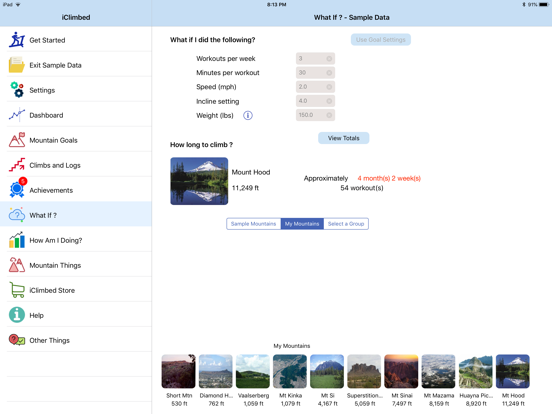The image size is (552, 414).
Task: Edit the Weight (lbs) input
Action: coord(315,115)
